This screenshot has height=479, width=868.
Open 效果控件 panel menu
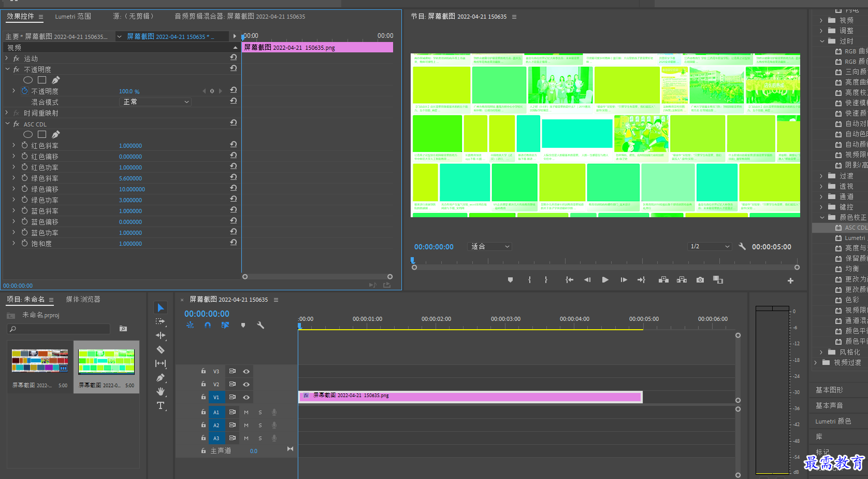[x=41, y=17]
